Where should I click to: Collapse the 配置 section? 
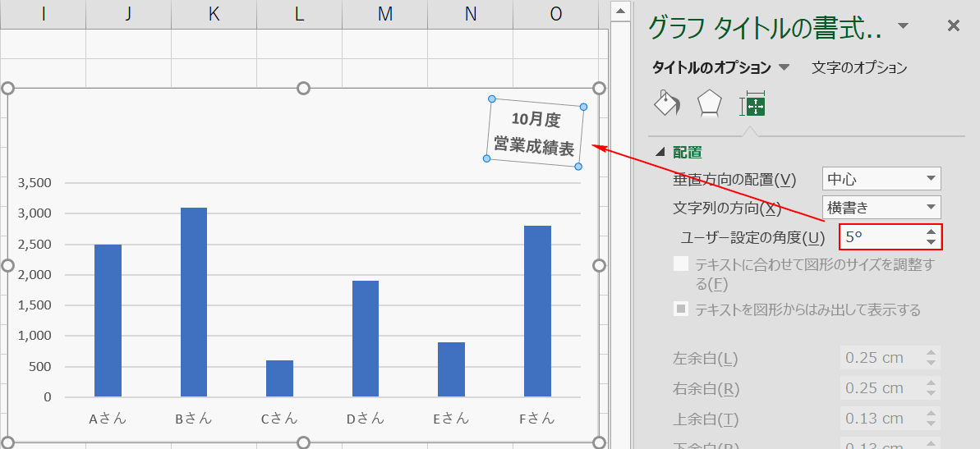pos(660,152)
